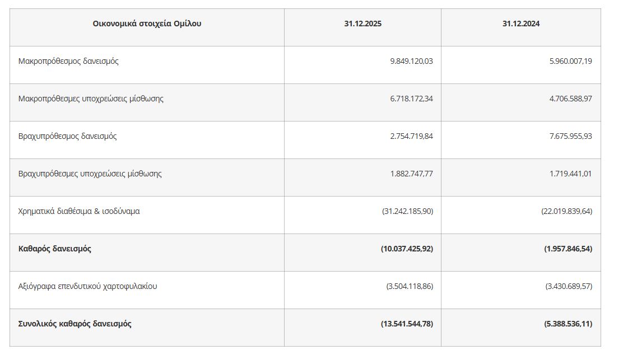Click the (10.037.425,92) net debt value

click(x=407, y=249)
